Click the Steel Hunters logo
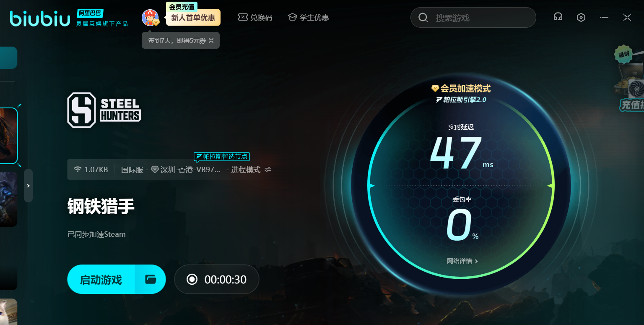644x325 pixels. (x=104, y=110)
